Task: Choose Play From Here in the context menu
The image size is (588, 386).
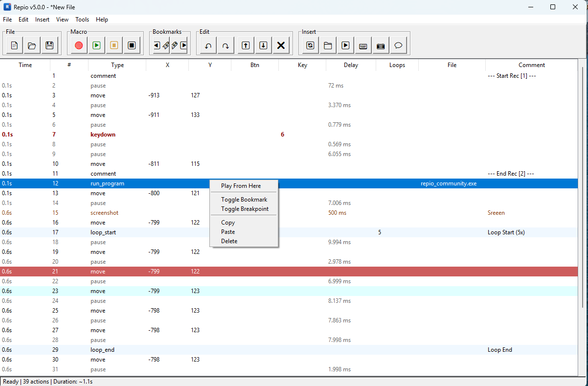Action: (x=244, y=186)
